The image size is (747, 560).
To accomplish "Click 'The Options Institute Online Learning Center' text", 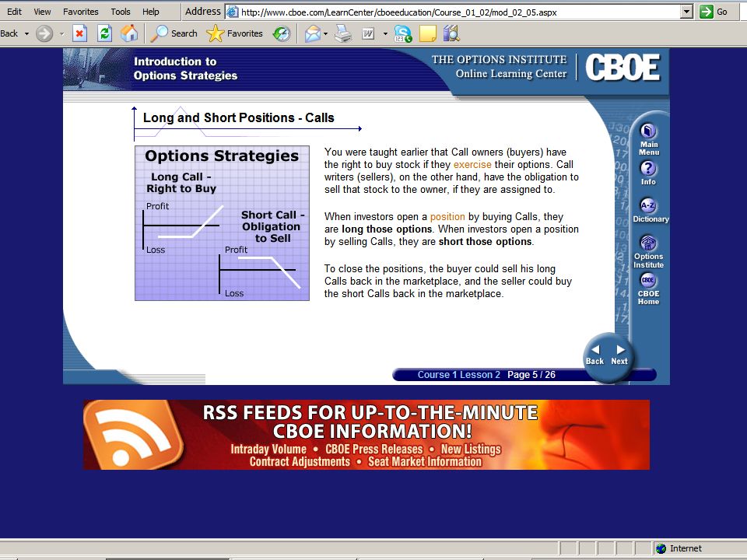I will [x=500, y=67].
